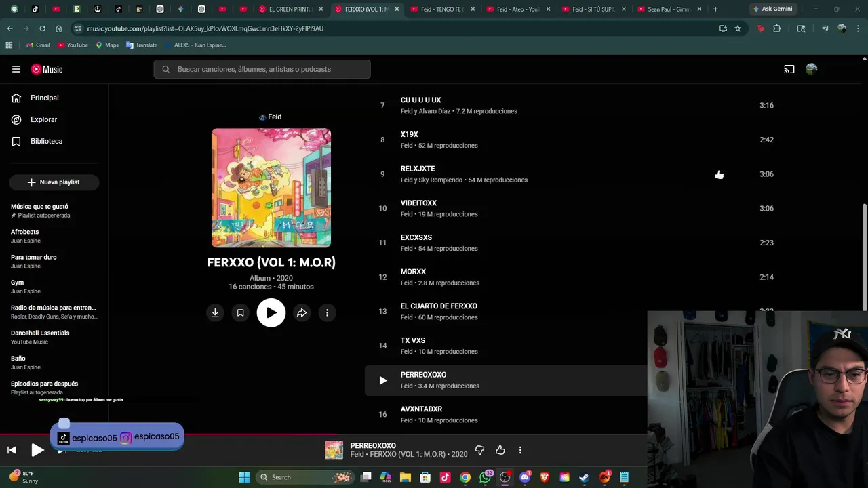
Task: Share the album with the share arrow icon
Action: (x=302, y=312)
